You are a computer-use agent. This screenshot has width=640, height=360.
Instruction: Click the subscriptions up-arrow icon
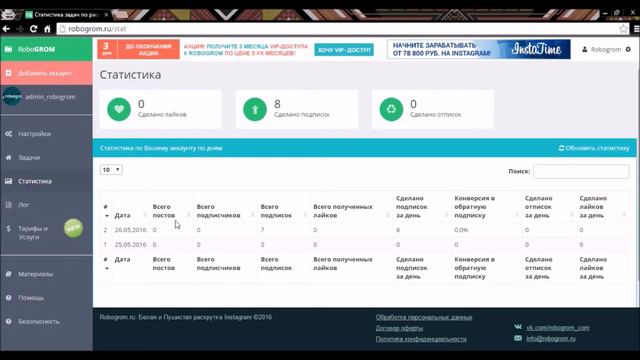[255, 109]
